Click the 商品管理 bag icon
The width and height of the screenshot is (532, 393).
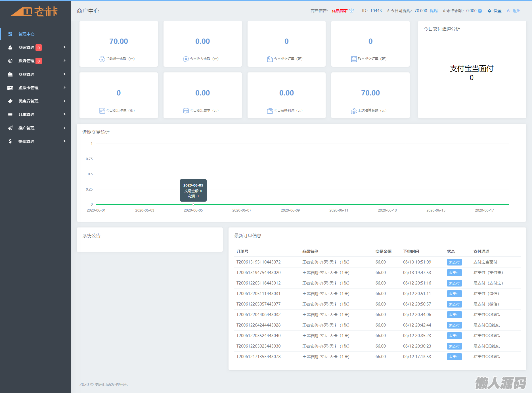10,74
